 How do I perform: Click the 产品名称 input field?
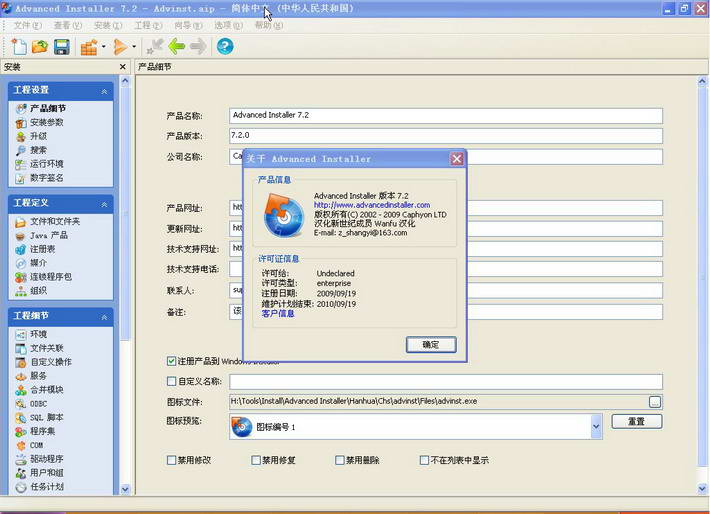click(x=445, y=115)
